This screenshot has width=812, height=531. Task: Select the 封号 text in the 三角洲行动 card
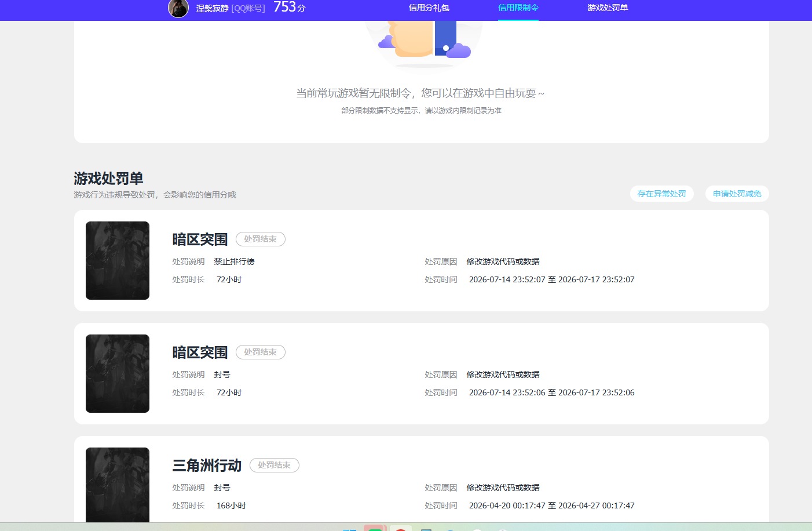tap(222, 488)
